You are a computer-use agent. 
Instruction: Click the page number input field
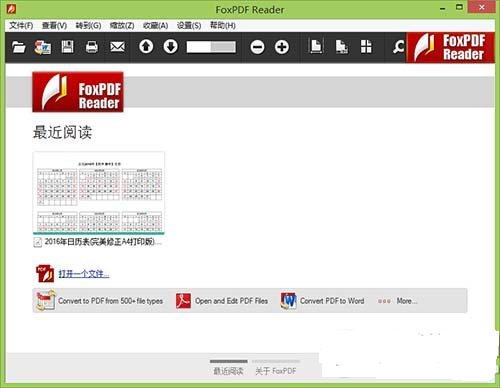pos(211,47)
